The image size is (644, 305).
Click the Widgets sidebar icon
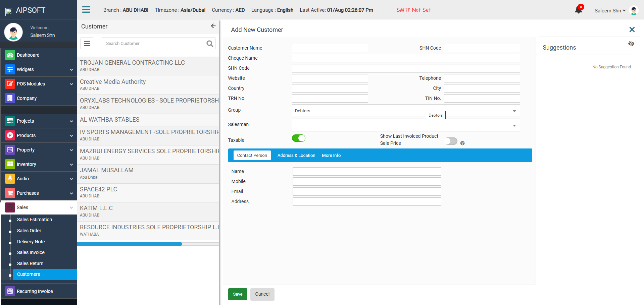click(10, 69)
